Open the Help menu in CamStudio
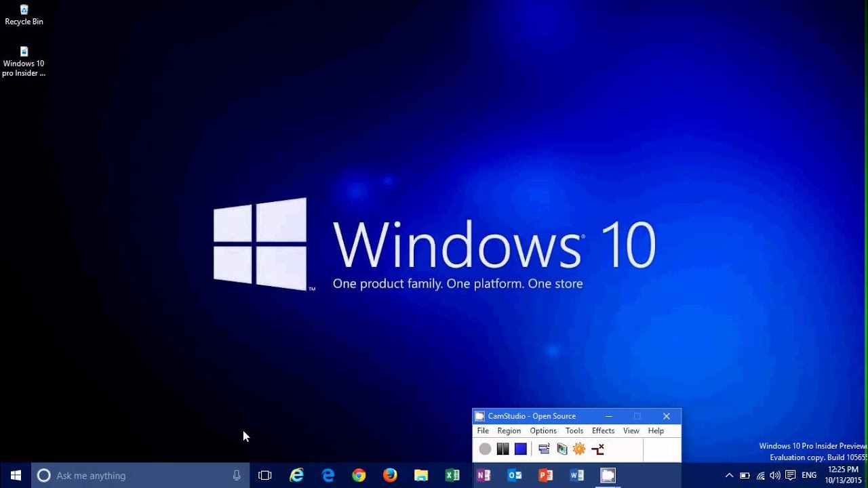Screen dimensions: 868x488 656,431
